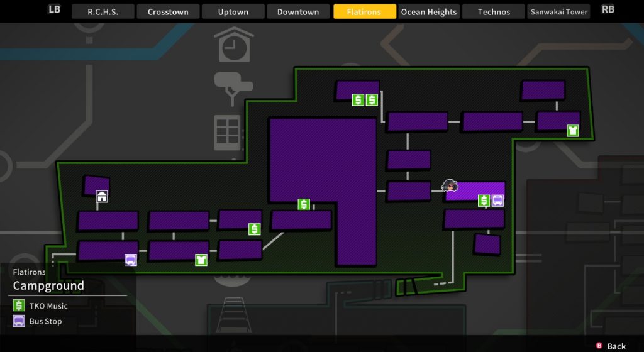
Task: Click the right dollar icon of the top pair
Action: coord(372,100)
